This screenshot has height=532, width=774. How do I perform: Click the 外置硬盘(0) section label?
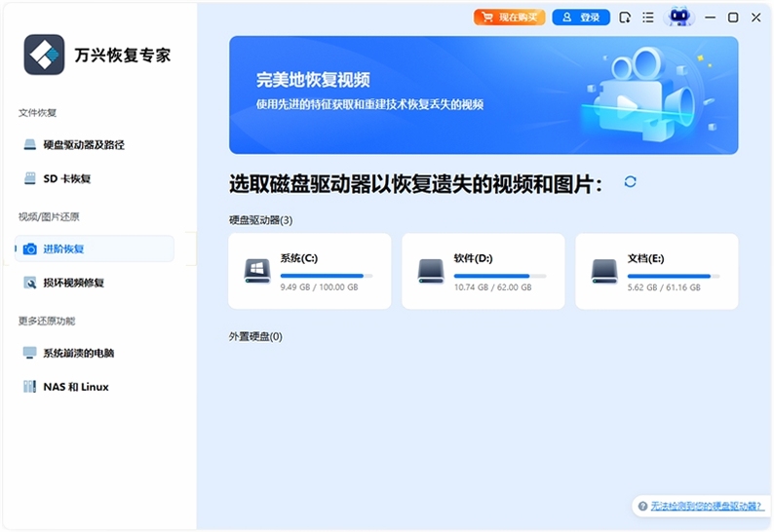[255, 336]
